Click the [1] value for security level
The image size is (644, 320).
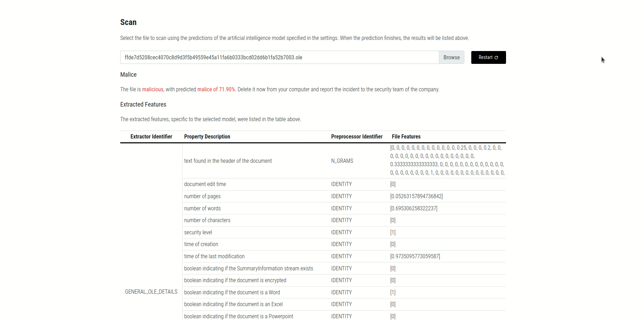(393, 233)
